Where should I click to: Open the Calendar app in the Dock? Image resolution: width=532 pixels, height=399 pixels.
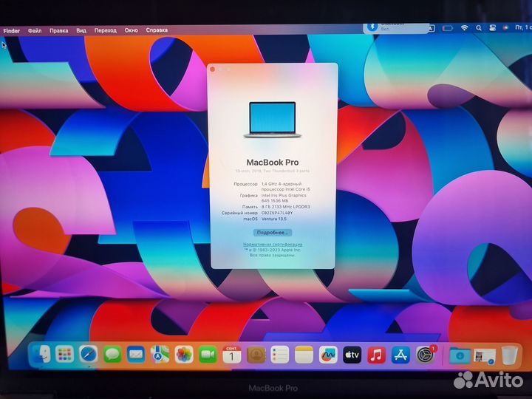[232, 355]
